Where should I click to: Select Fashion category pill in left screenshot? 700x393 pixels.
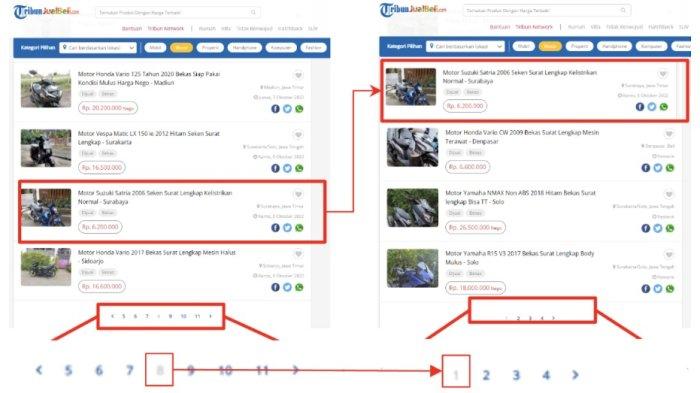[313, 47]
